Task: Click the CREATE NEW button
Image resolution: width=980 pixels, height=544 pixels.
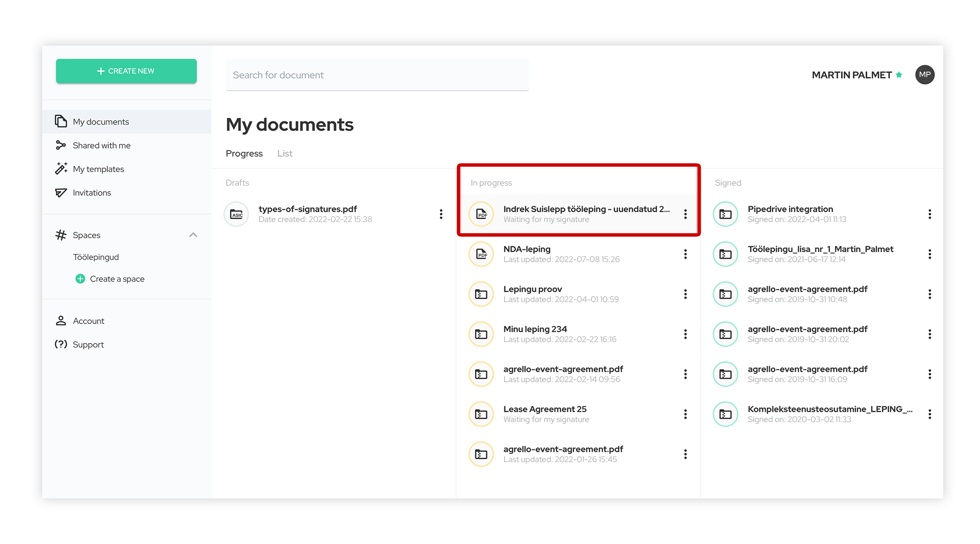Action: (126, 71)
